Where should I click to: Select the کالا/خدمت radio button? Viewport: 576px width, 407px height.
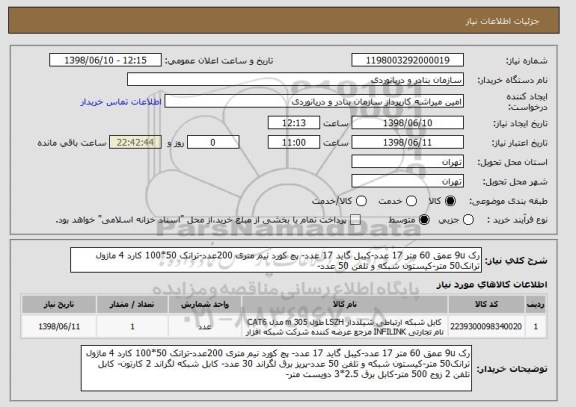point(361,201)
